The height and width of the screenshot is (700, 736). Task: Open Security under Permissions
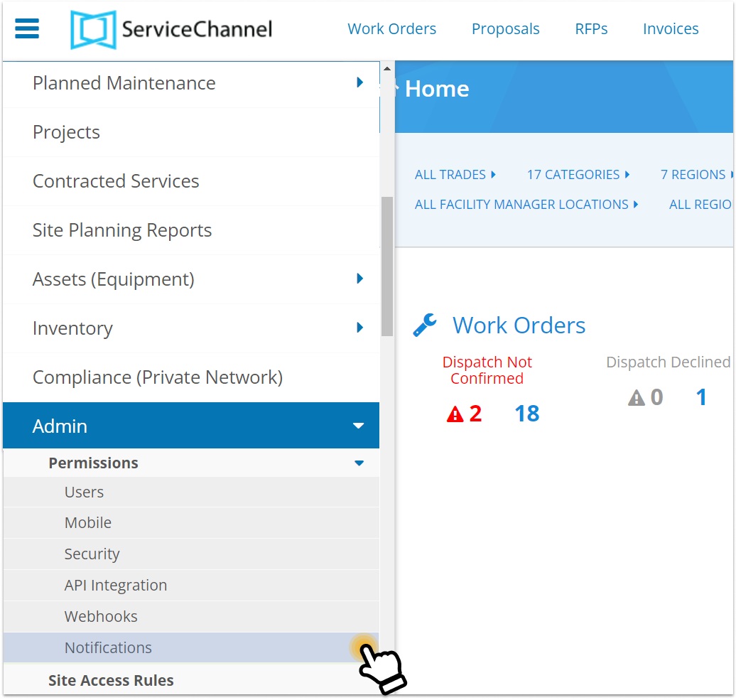[x=192, y=554]
